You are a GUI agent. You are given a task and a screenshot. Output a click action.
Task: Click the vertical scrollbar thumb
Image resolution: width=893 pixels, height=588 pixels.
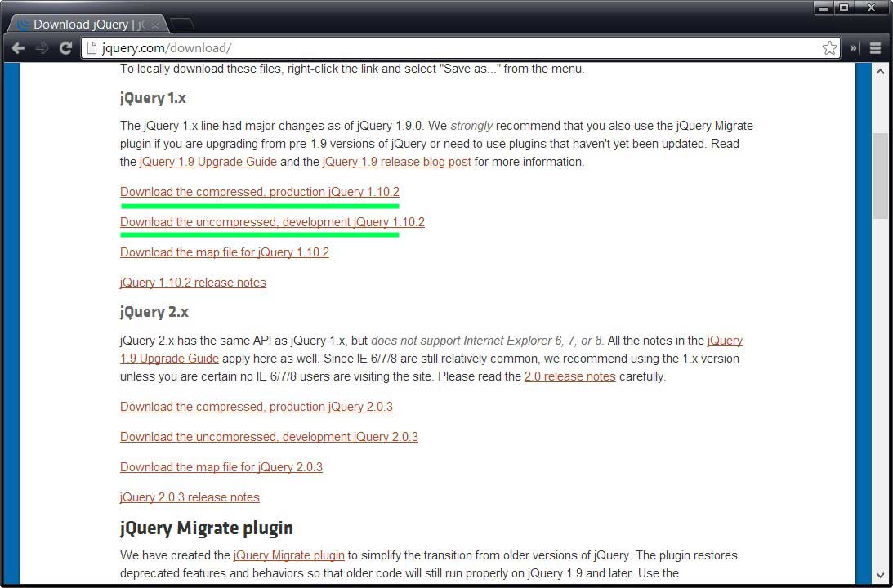[x=880, y=176]
